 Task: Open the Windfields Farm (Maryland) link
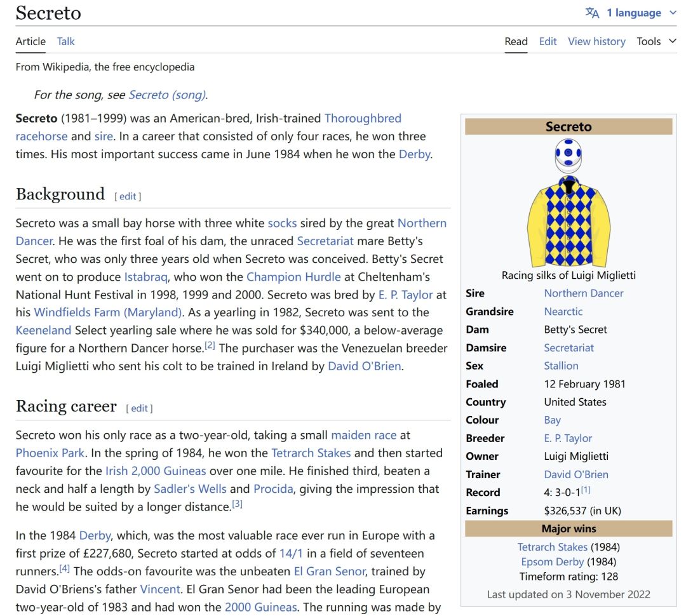pyautogui.click(x=108, y=312)
